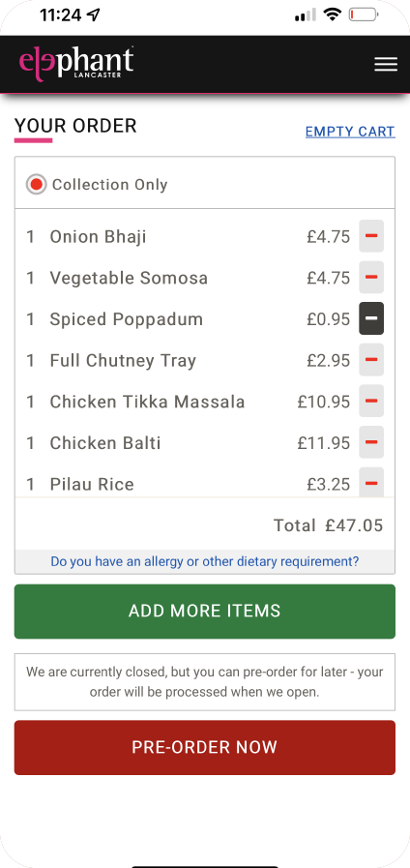The image size is (410, 868).
Task: Open allergy or dietary requirement link
Action: pyautogui.click(x=205, y=561)
